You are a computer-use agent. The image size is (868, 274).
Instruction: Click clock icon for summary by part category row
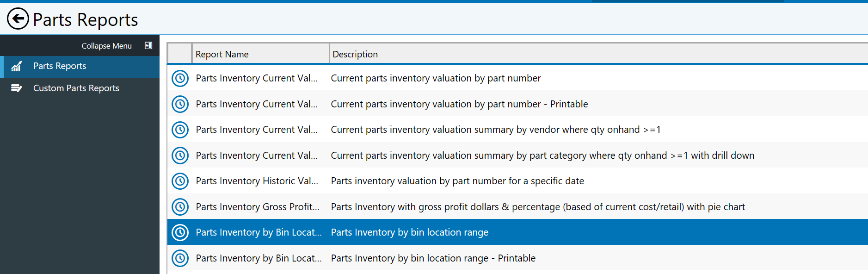pyautogui.click(x=180, y=156)
